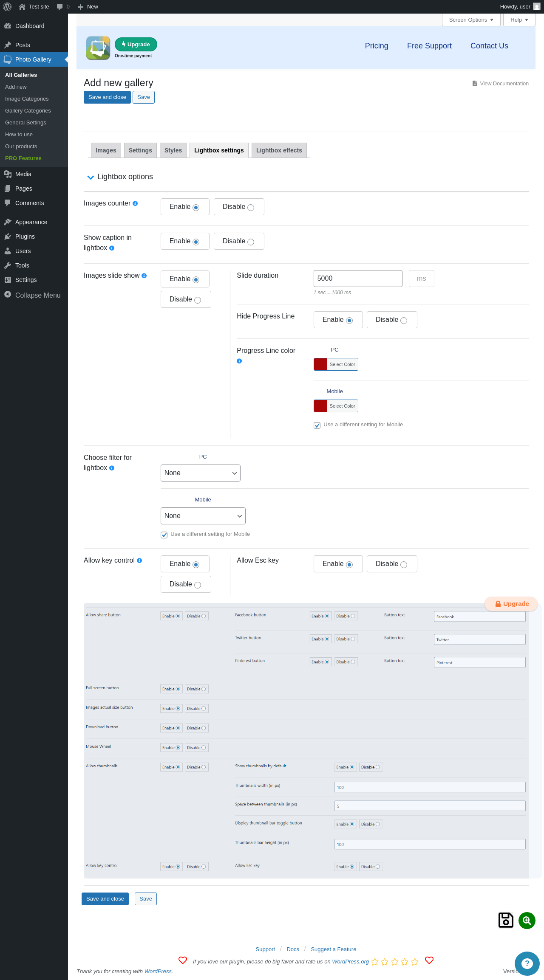
Task: Open the Mobile lightbox filter dropdown
Action: pyautogui.click(x=203, y=516)
